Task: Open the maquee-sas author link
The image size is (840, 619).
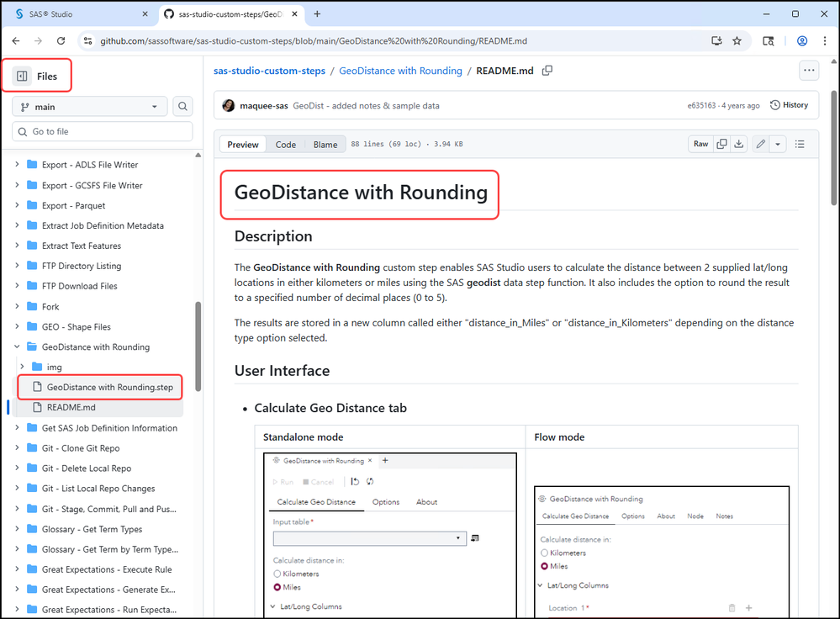Action: (263, 106)
